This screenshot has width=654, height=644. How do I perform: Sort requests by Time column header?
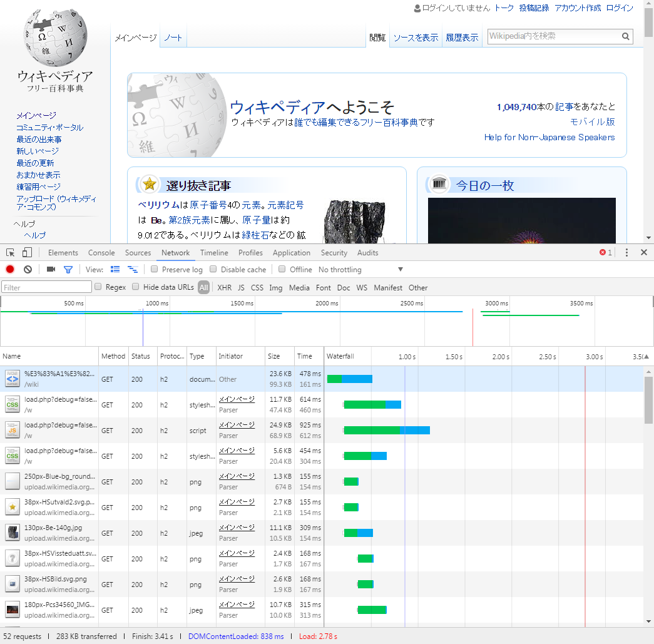[x=309, y=356]
